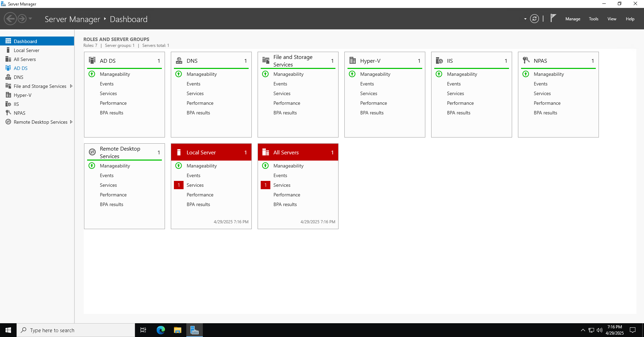644x337 pixels.
Task: Open BPA results in the Local Server tile
Action: [x=198, y=204]
